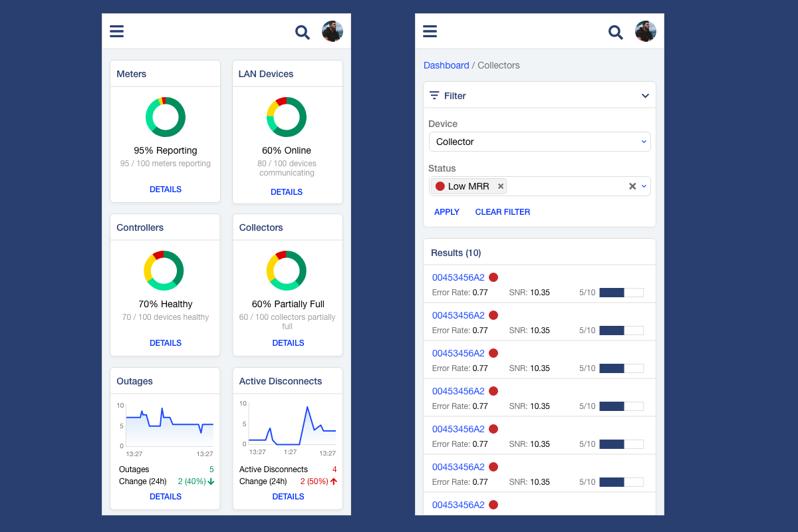Click the 2 (50%) change value
The height and width of the screenshot is (532, 798).
point(315,481)
